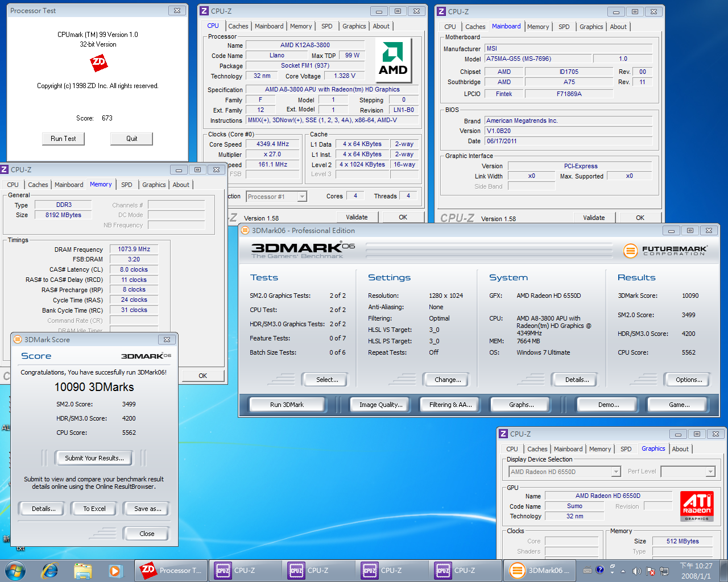This screenshot has height=582, width=728.
Task: Click the ZD logo in Processor Test
Action: pos(99,63)
